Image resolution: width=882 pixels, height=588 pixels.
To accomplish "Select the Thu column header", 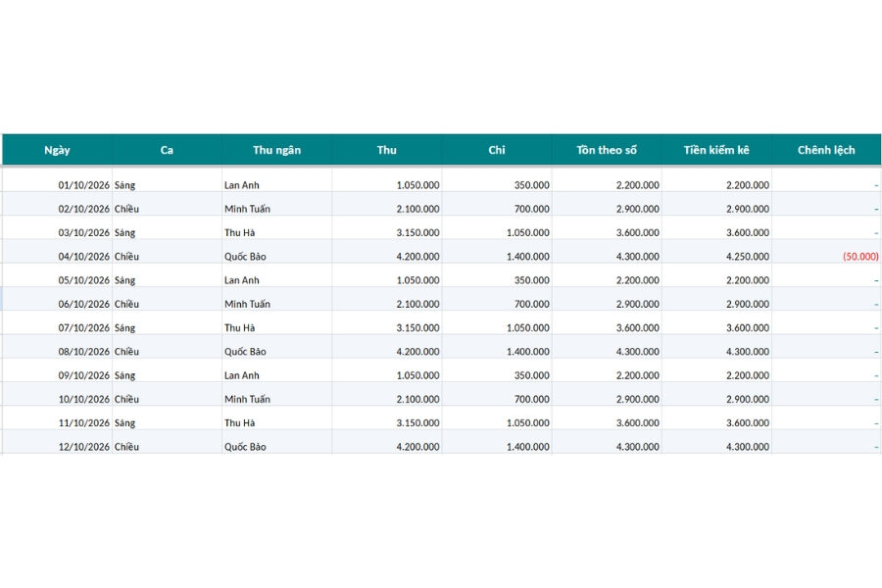I will [x=386, y=150].
